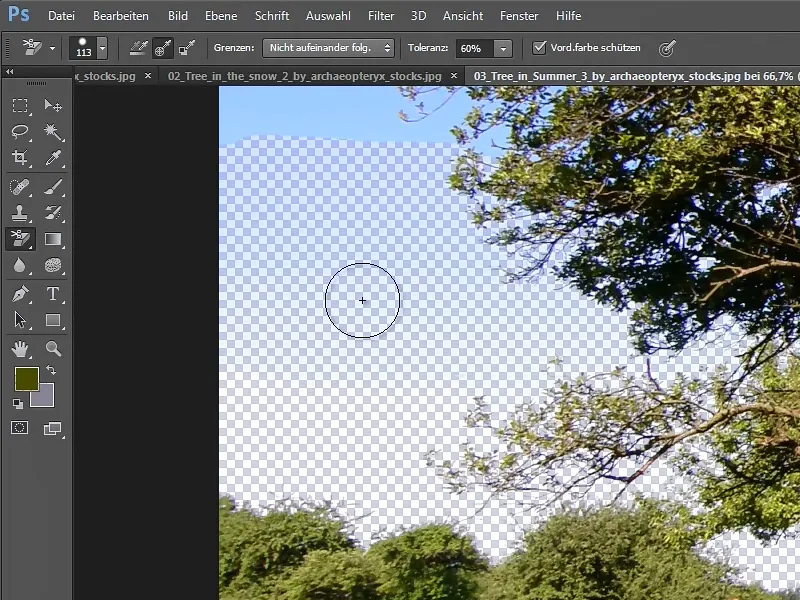Viewport: 800px width, 600px height.
Task: Enable background swatch sampling option
Action: [x=187, y=48]
